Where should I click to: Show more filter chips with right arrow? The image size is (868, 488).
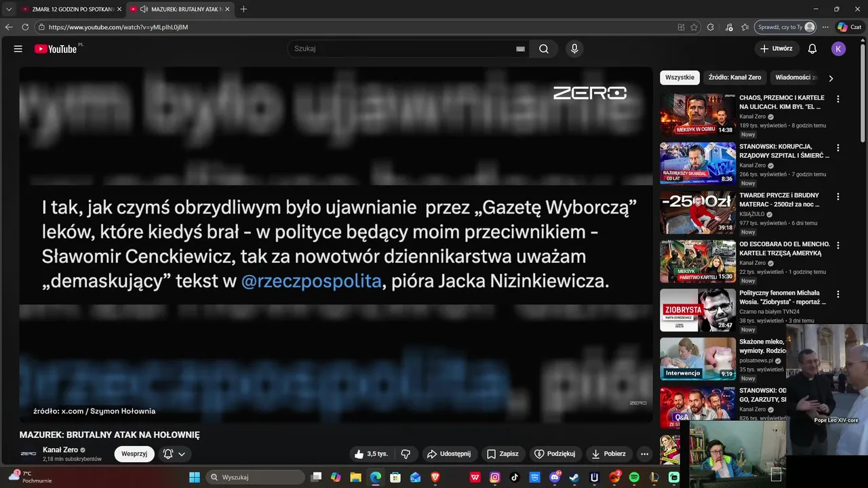831,78
